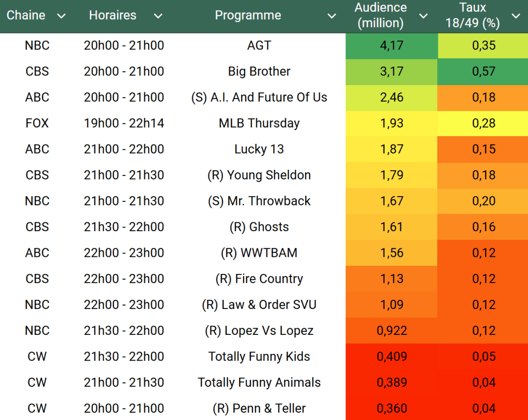The height and width of the screenshot is (420, 528).
Task: Select the dark green 0,57 rate cell
Action: 484,71
